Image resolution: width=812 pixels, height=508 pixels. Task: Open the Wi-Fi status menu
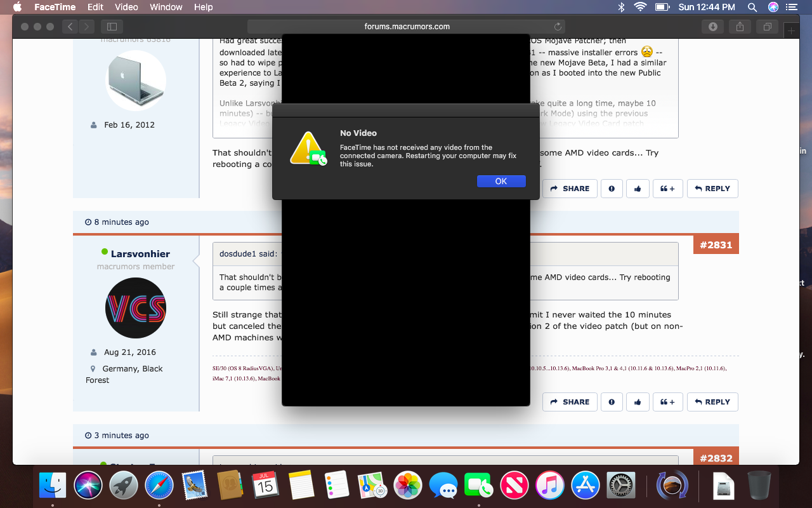point(640,7)
